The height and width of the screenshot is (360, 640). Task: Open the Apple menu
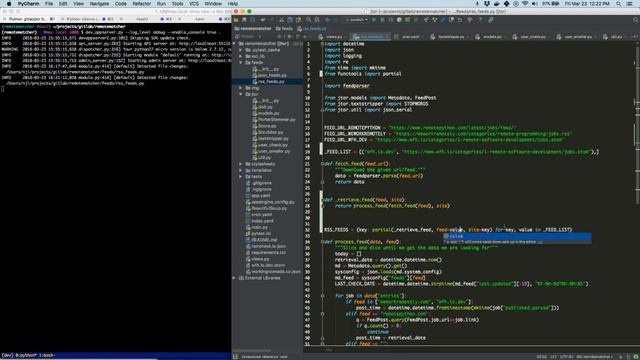pos(8,4)
